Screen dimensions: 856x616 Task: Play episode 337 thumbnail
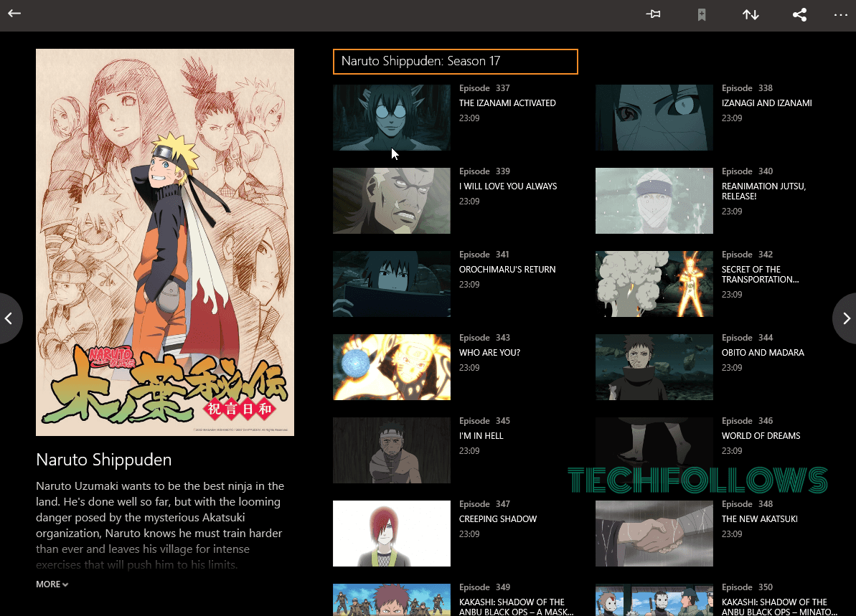(392, 118)
